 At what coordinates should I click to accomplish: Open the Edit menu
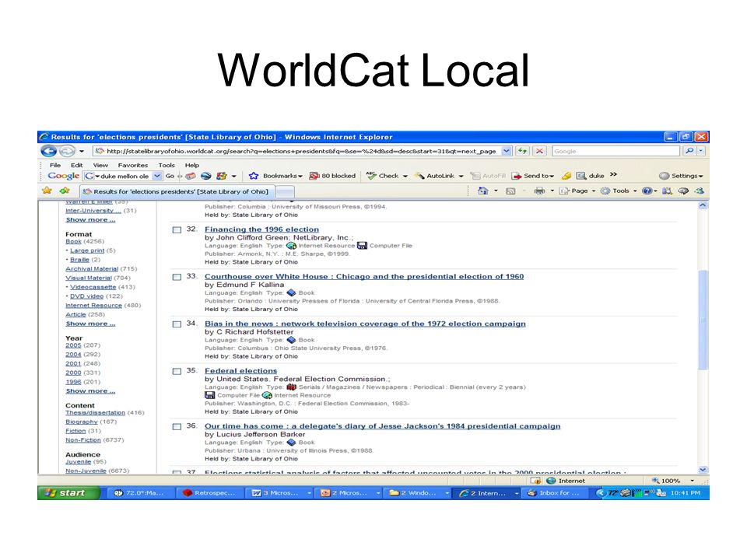77,165
